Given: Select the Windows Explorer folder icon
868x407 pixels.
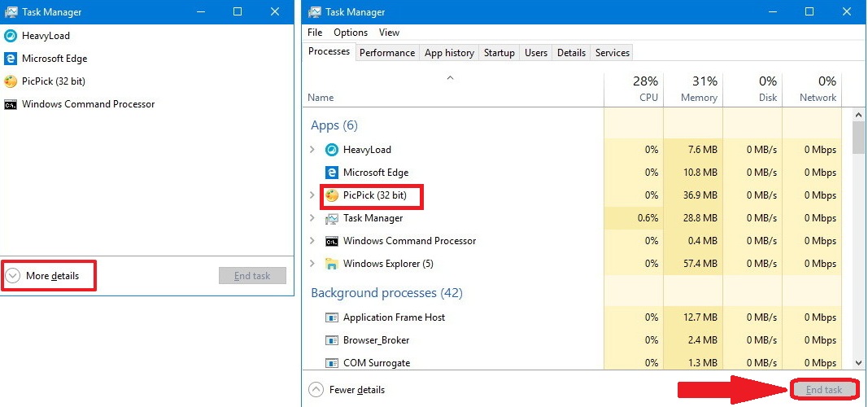Looking at the screenshot, I should (x=332, y=264).
